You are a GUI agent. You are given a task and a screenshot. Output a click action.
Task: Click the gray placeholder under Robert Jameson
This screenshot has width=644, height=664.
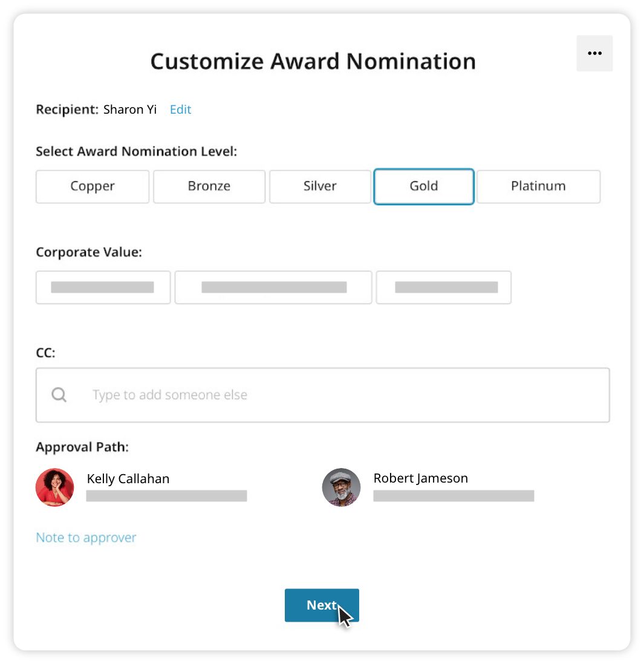tap(454, 496)
